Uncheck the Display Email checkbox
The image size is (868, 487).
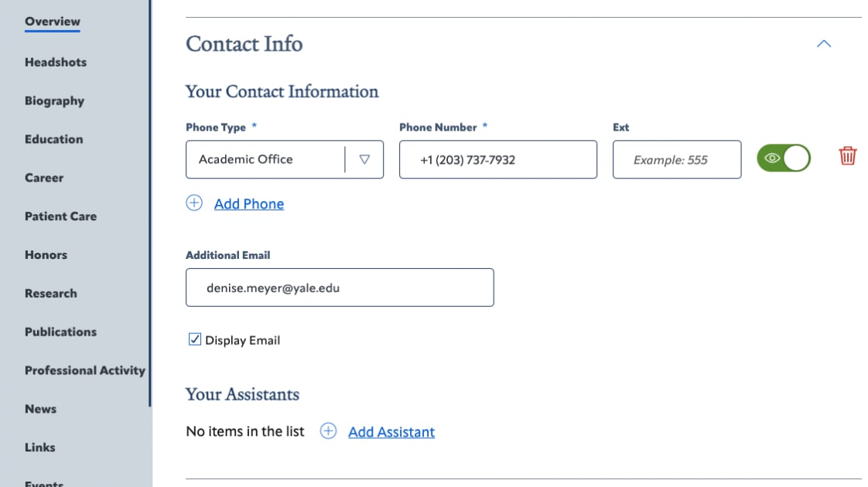point(194,339)
